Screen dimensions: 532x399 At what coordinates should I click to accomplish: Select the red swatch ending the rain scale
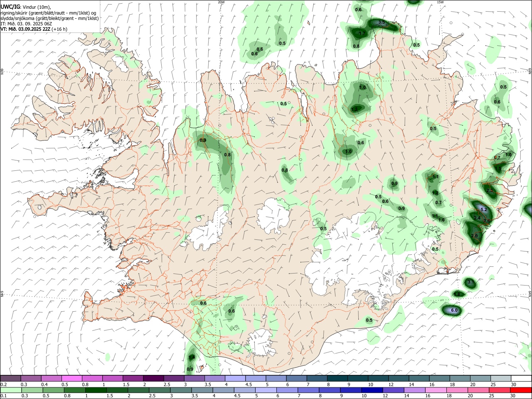521,390
